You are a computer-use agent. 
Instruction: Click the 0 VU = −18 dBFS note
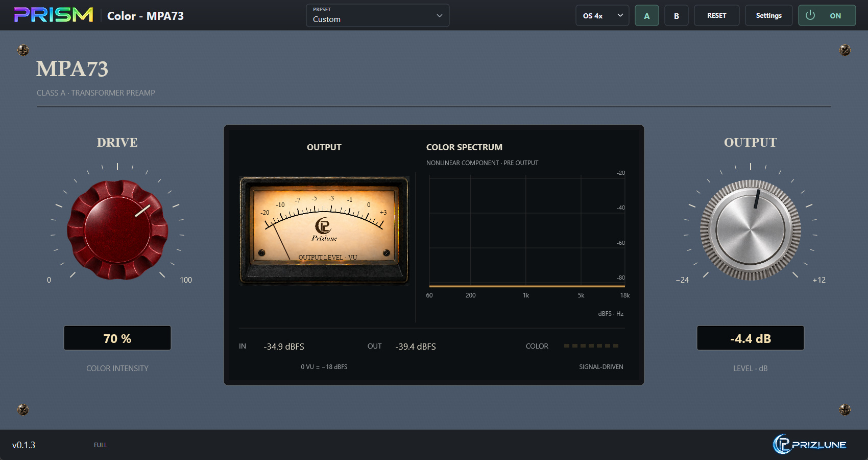tap(324, 367)
